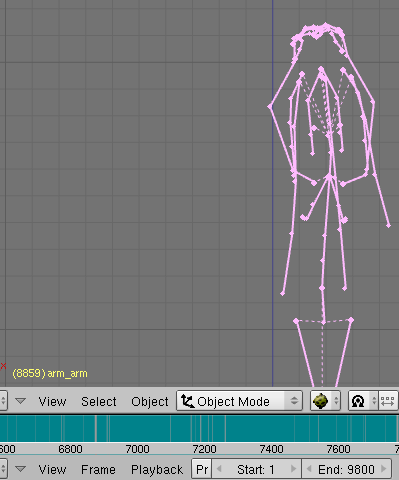The height and width of the screenshot is (480, 399).
Task: Click the rotation/scaling pivot icon
Action: point(358,401)
